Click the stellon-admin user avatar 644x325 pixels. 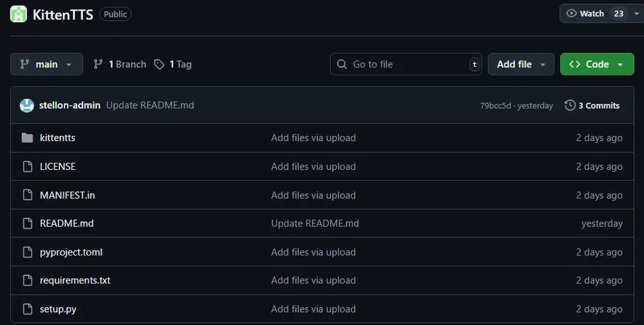[x=26, y=106]
